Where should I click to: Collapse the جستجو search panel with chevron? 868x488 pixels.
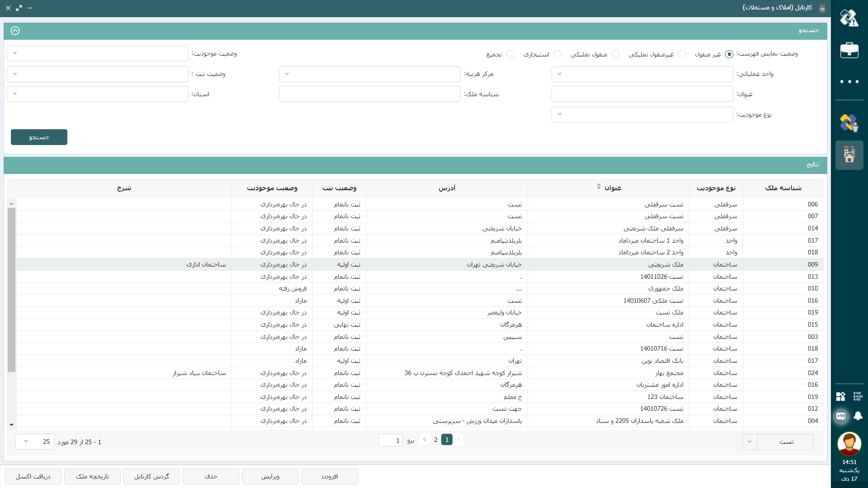(x=15, y=31)
